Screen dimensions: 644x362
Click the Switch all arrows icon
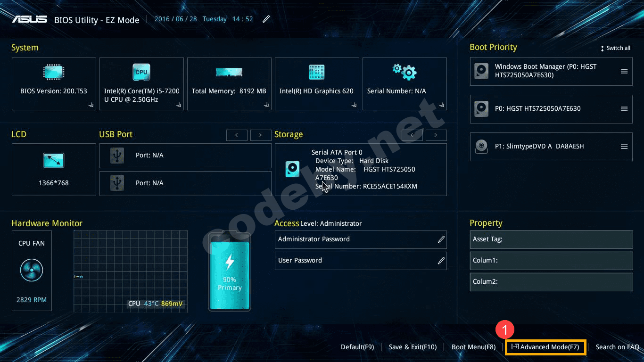(602, 49)
